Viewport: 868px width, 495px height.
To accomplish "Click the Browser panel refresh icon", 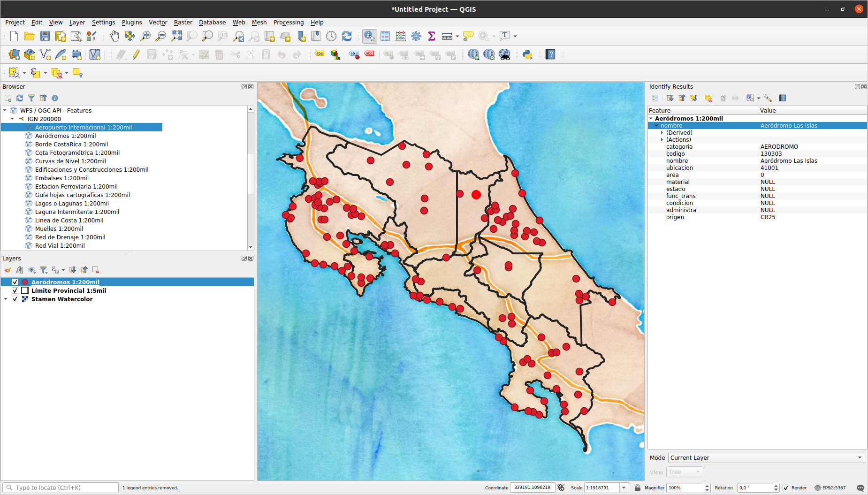I will tap(20, 98).
